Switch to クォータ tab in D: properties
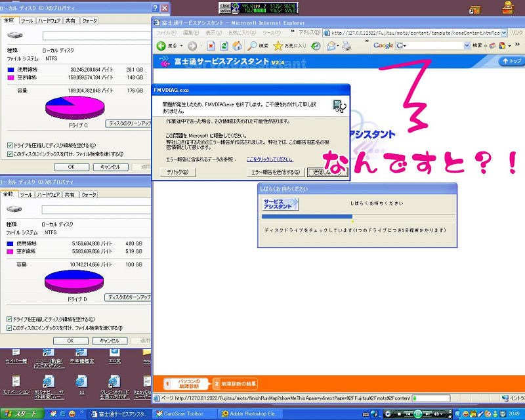Viewport: 525px width, 420px height. [89, 195]
